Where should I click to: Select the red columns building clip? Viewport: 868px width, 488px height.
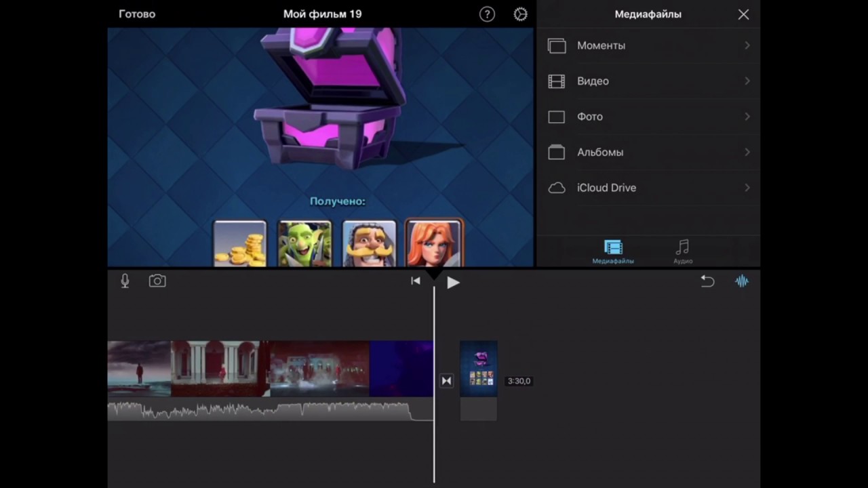(220, 369)
